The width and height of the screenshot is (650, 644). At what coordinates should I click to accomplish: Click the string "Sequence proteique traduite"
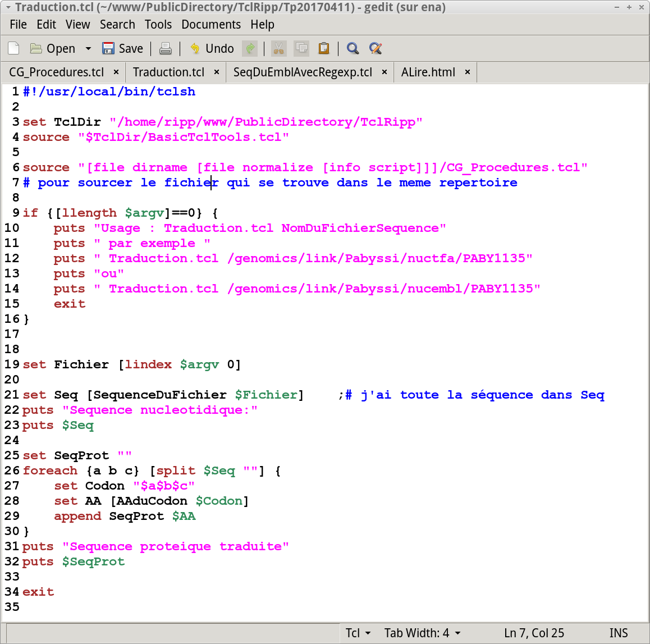pyautogui.click(x=175, y=546)
